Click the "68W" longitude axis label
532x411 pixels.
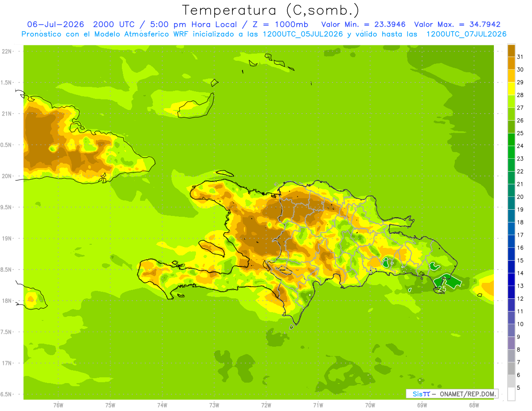(x=474, y=405)
